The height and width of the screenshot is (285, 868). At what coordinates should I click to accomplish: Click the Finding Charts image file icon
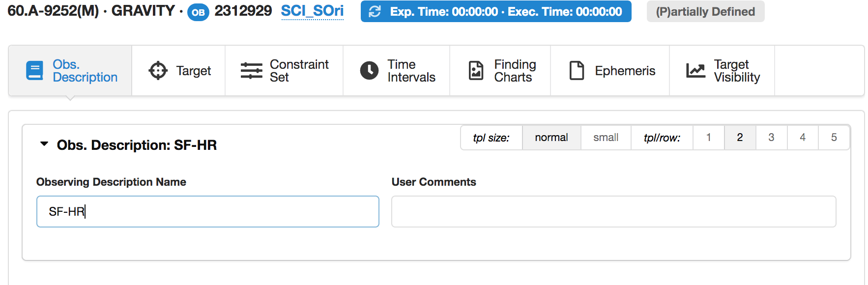(476, 71)
